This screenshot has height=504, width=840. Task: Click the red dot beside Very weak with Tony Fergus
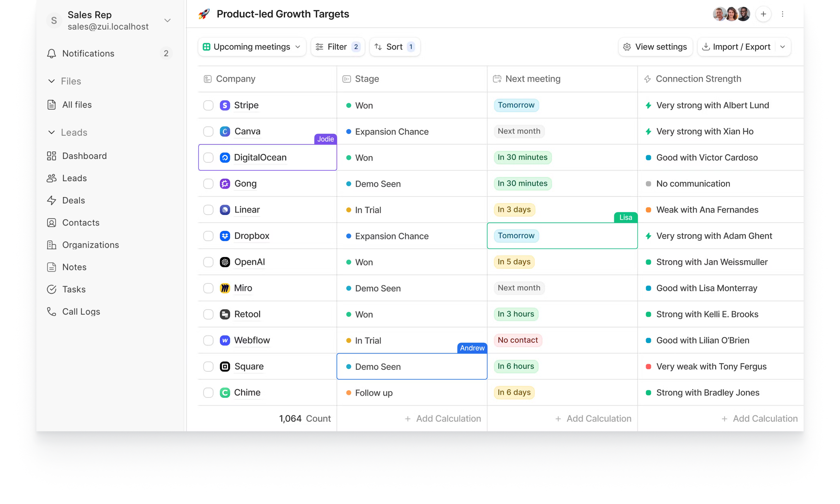click(x=648, y=366)
